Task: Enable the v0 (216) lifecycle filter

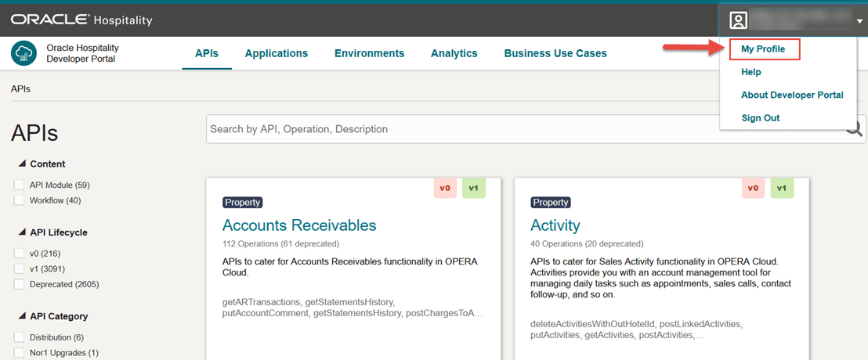Action: point(20,254)
